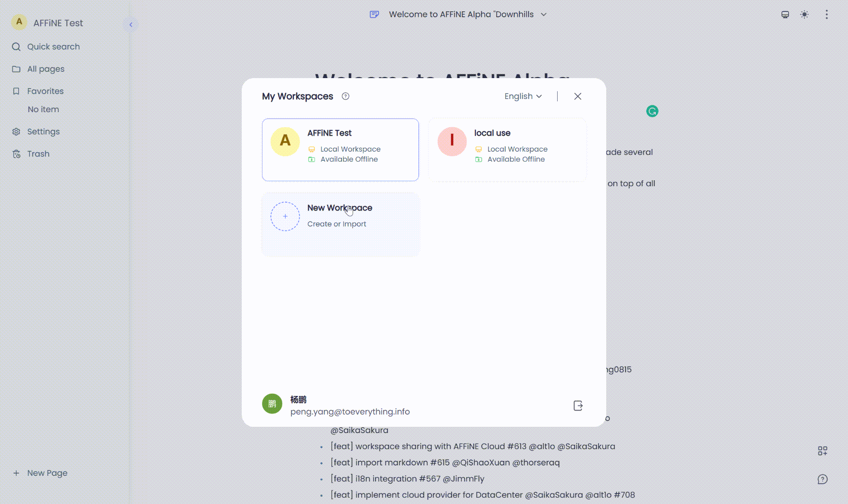
Task: Click the page mode icon in header
Action: (x=374, y=15)
